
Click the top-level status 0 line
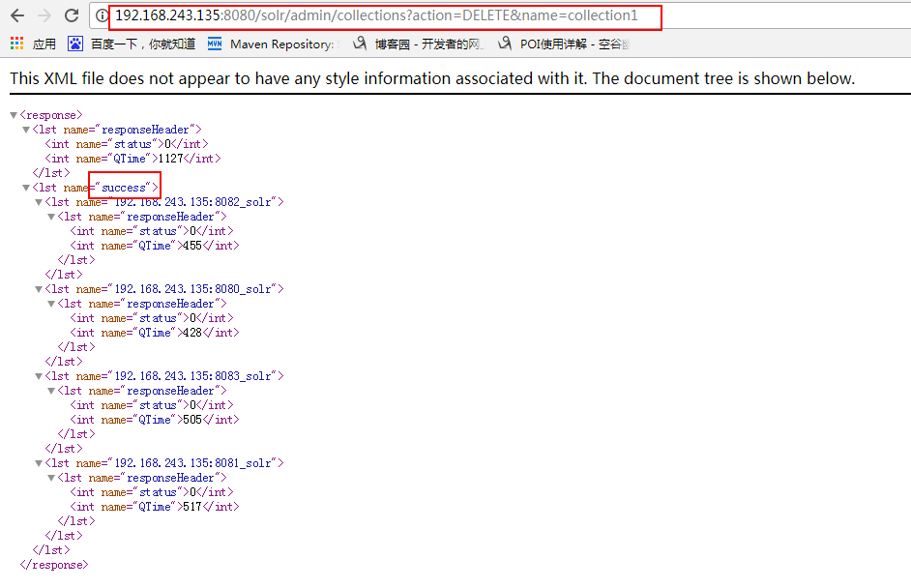pos(126,144)
